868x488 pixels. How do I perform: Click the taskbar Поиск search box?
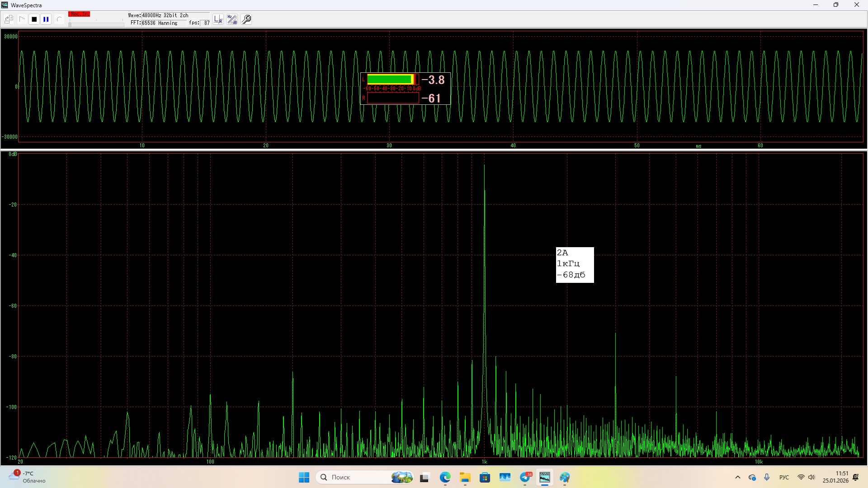tap(357, 477)
